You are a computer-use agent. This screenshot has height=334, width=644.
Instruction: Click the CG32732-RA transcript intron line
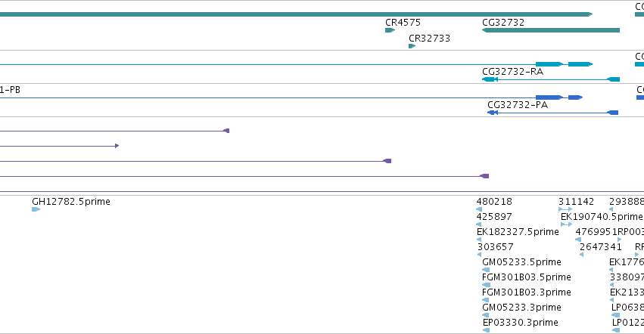click(551, 79)
